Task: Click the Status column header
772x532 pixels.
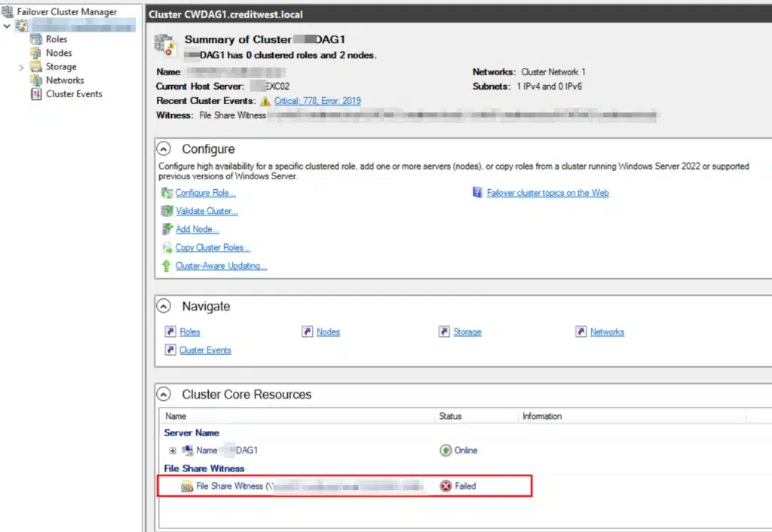Action: [x=450, y=416]
